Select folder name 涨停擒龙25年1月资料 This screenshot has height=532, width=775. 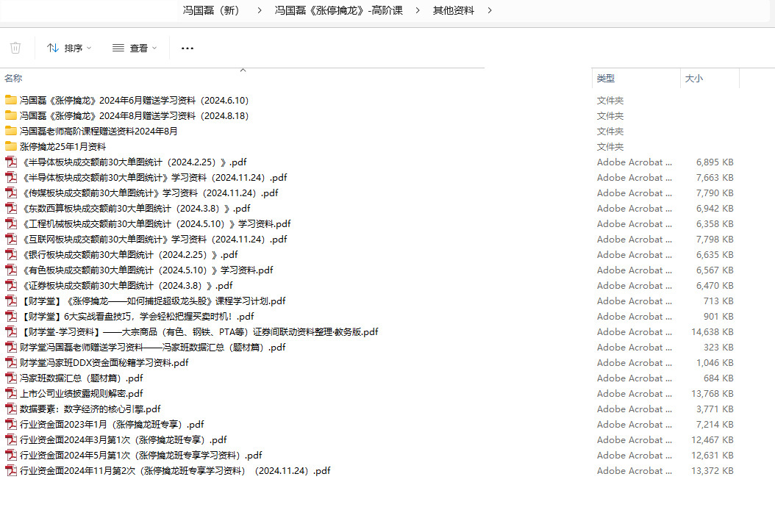[x=63, y=146]
